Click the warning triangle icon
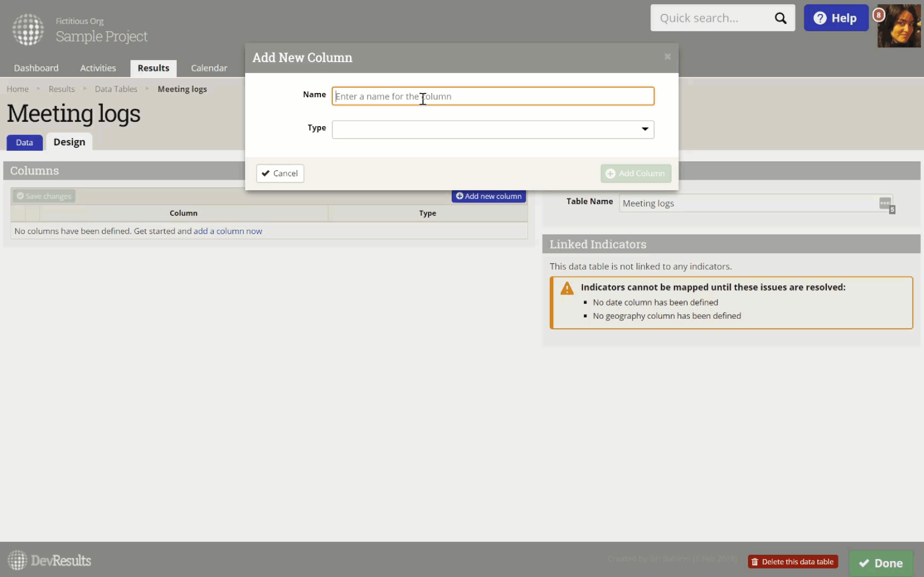The width and height of the screenshot is (924, 577). (x=567, y=288)
